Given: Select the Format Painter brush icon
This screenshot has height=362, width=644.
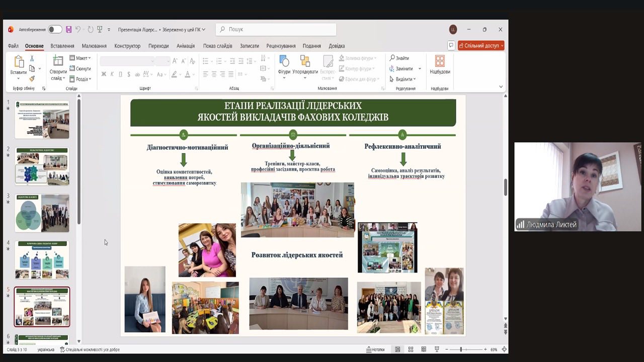Looking at the screenshot, I should coord(32,79).
